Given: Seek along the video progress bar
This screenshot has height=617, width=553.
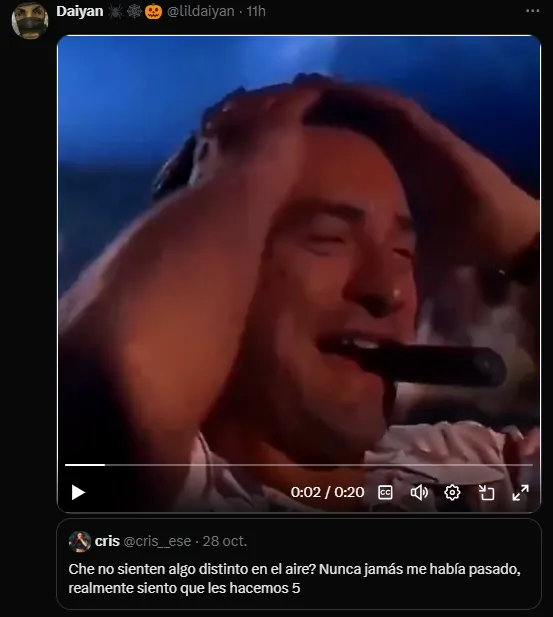Looking at the screenshot, I should pos(299,465).
